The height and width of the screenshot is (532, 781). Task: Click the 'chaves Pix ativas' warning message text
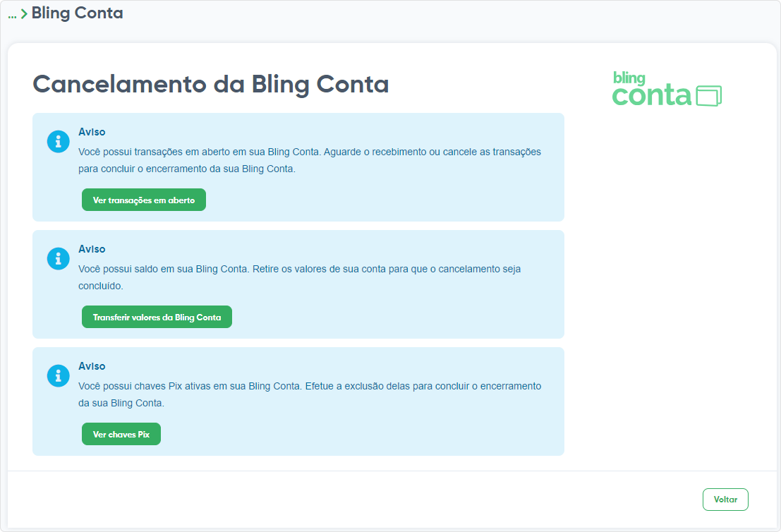(309, 394)
